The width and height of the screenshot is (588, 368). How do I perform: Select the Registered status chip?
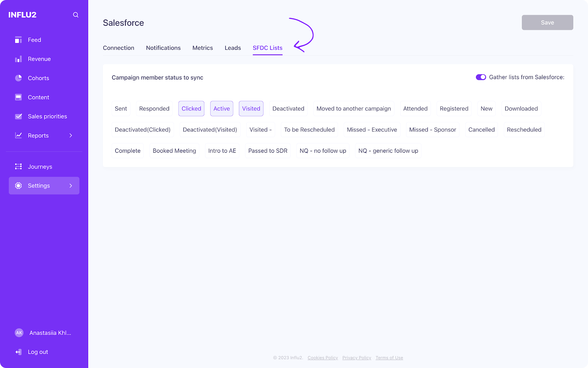coord(454,109)
